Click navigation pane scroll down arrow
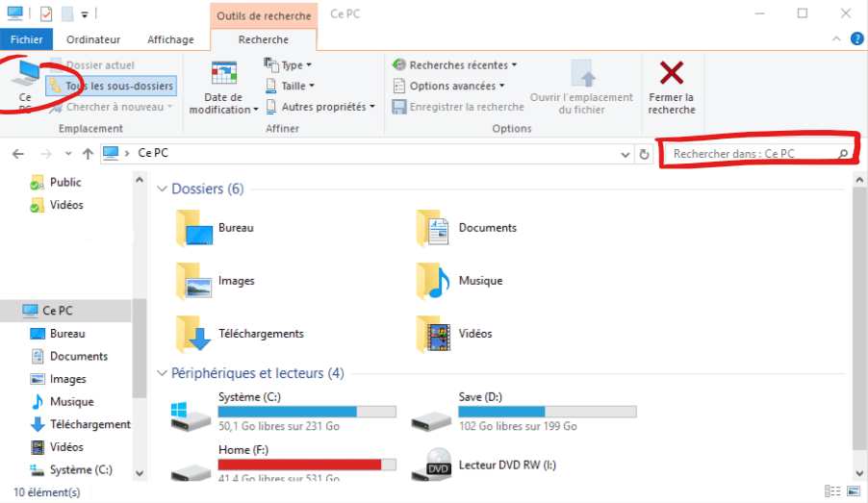The width and height of the screenshot is (868, 503). [140, 474]
